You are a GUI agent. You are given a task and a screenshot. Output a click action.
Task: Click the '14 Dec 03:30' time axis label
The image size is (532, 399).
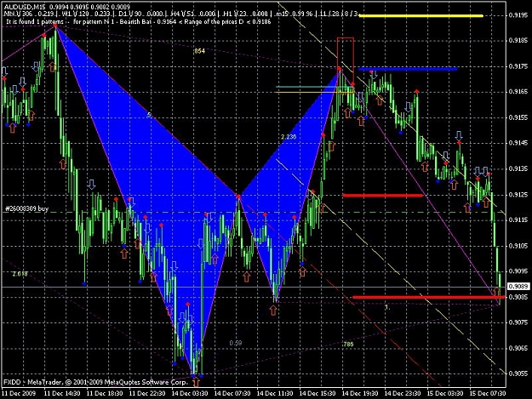(190, 393)
